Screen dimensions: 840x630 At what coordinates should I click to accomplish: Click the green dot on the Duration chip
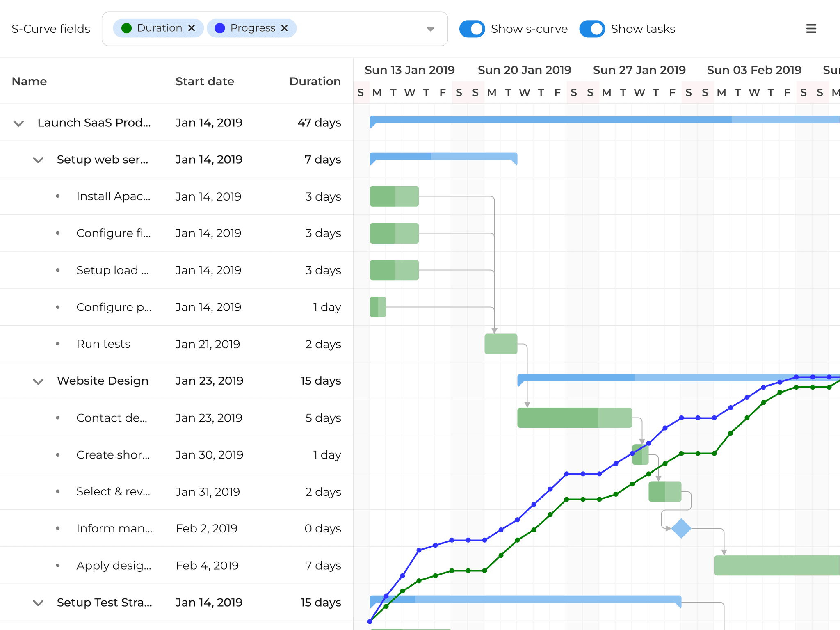pyautogui.click(x=127, y=28)
